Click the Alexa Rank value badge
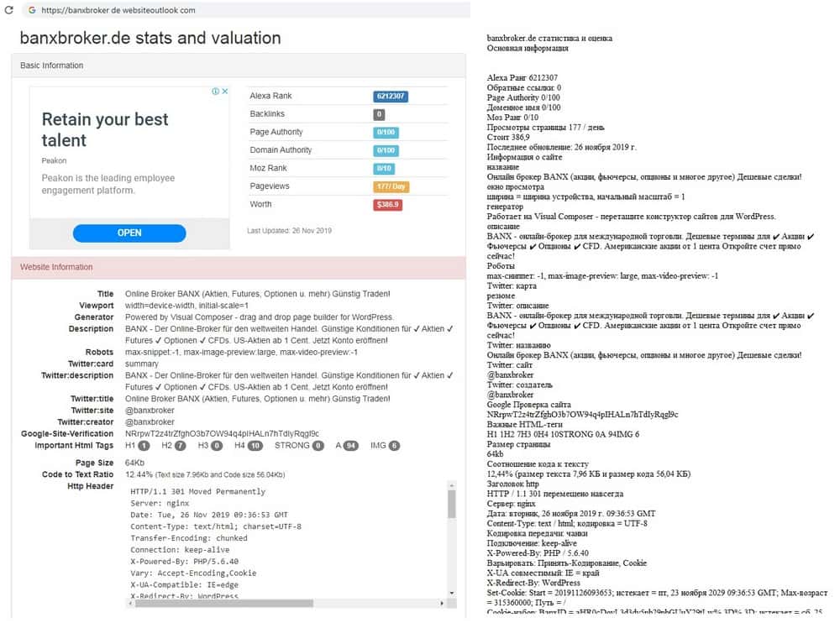 [391, 97]
